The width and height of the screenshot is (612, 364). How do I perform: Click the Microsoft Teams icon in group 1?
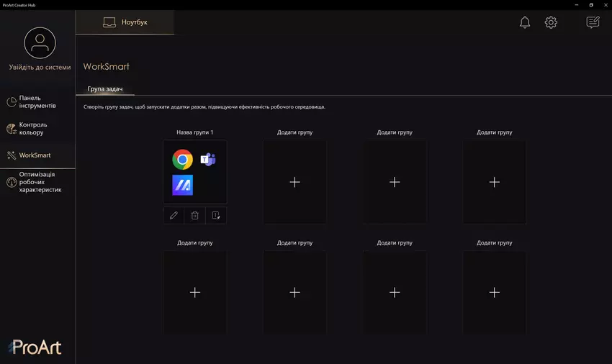point(208,159)
